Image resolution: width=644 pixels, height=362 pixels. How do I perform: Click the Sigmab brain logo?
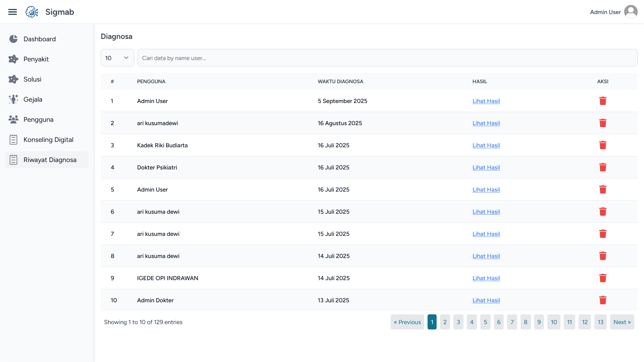tap(32, 12)
